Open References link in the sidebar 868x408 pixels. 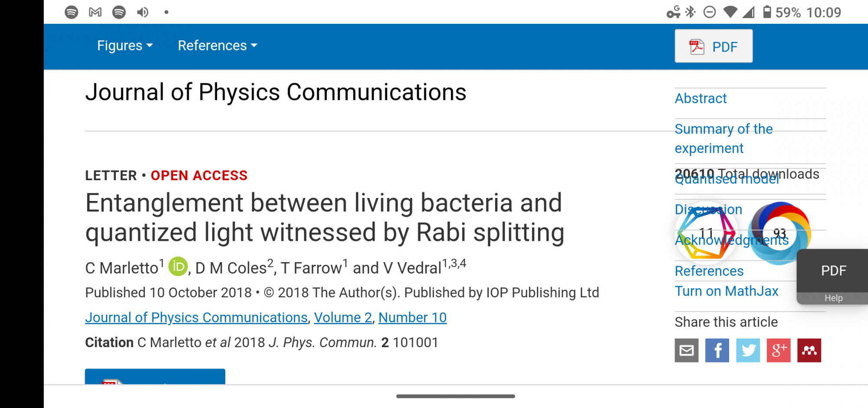709,271
